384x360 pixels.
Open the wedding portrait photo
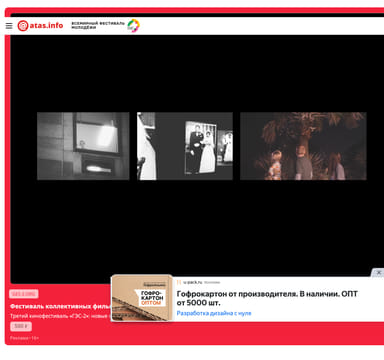tap(185, 146)
